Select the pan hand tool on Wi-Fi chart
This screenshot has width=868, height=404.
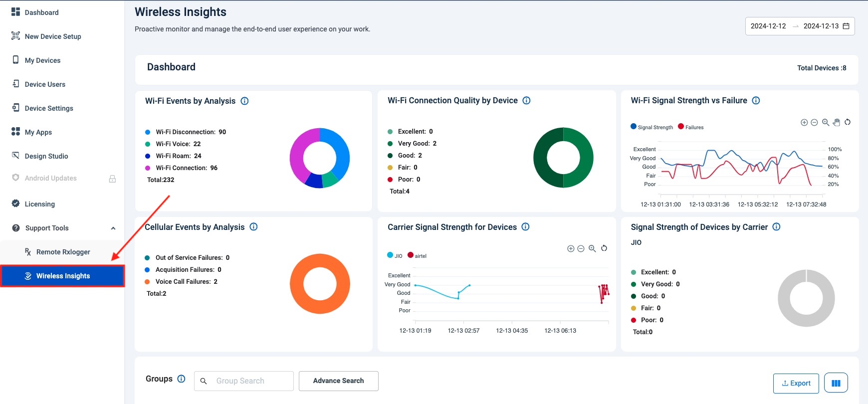point(837,123)
